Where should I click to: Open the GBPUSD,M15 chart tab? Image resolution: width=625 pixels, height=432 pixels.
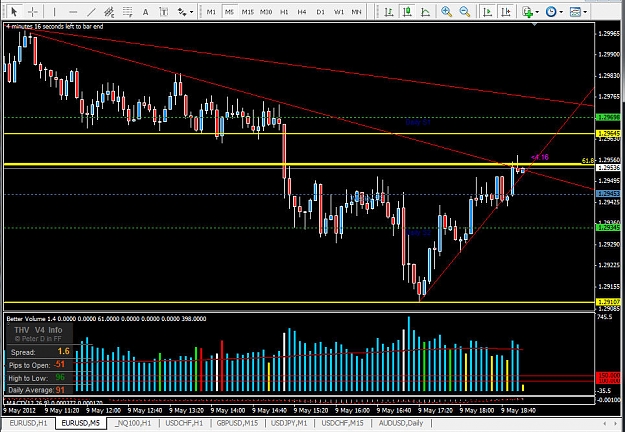[x=237, y=423]
